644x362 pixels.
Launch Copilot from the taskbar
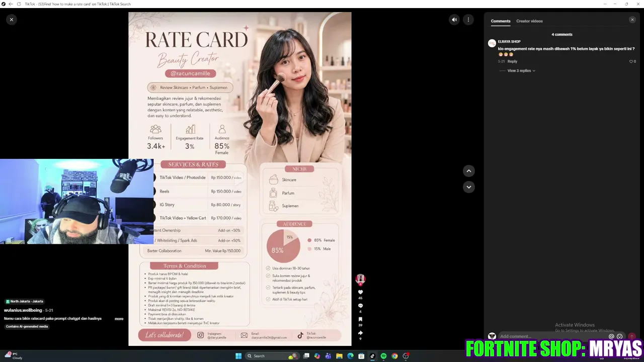click(317, 356)
